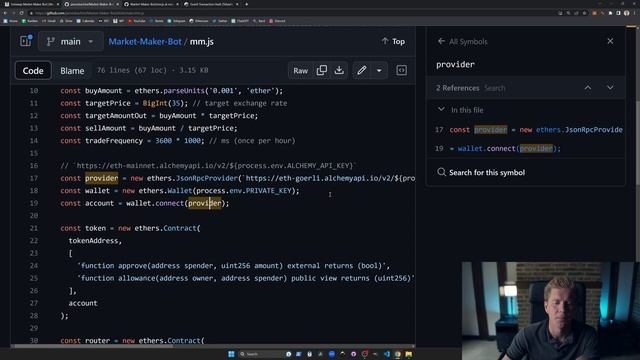Image resolution: width=640 pixels, height=360 pixels.
Task: Click highlighted provider symbol on line 17
Action: pyautogui.click(x=102, y=178)
